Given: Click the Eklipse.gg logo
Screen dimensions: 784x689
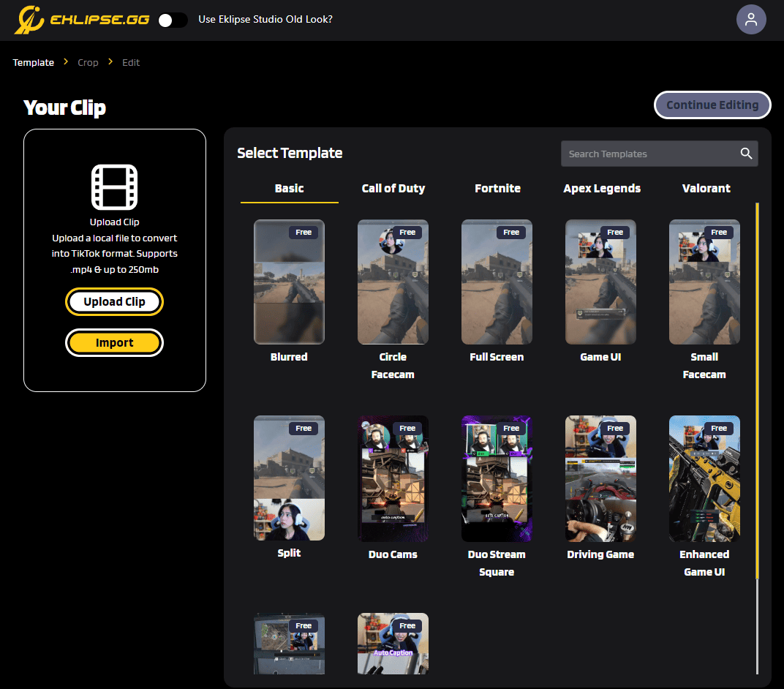Looking at the screenshot, I should pyautogui.click(x=81, y=20).
